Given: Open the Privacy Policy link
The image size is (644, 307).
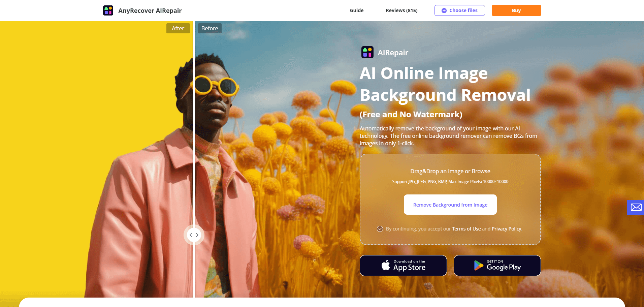Looking at the screenshot, I should [506, 229].
